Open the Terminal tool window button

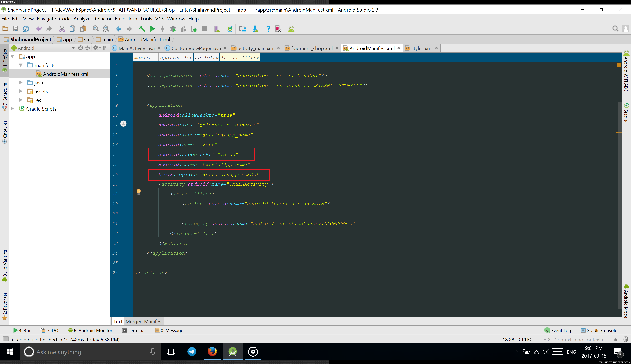point(134,330)
